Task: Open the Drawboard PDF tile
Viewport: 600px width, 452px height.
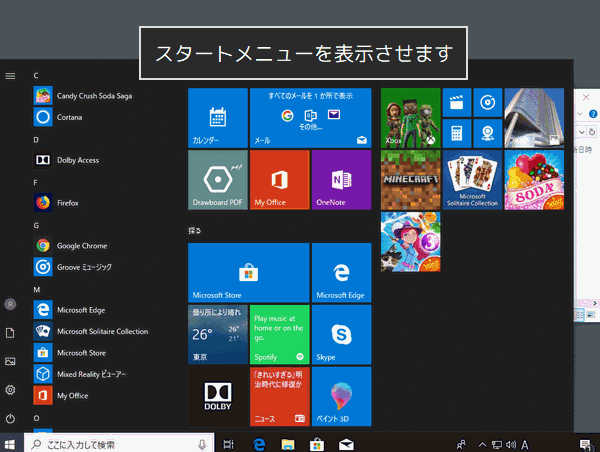Action: coord(217,180)
